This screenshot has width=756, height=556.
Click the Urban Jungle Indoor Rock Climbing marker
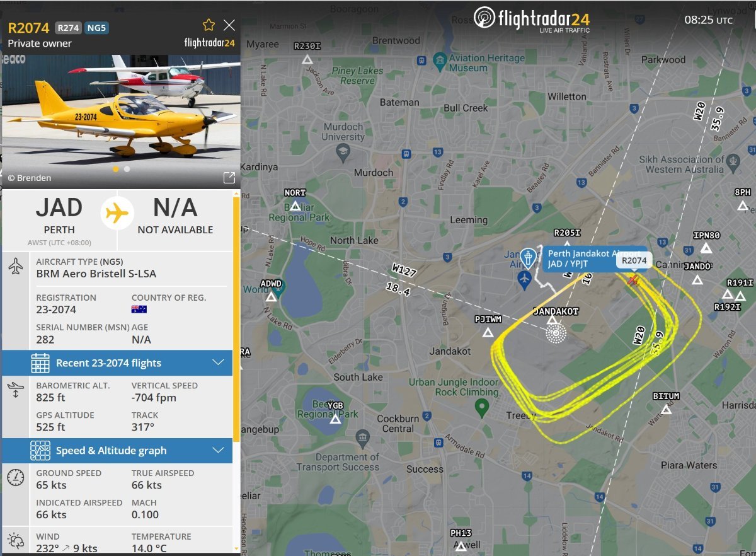pyautogui.click(x=482, y=408)
